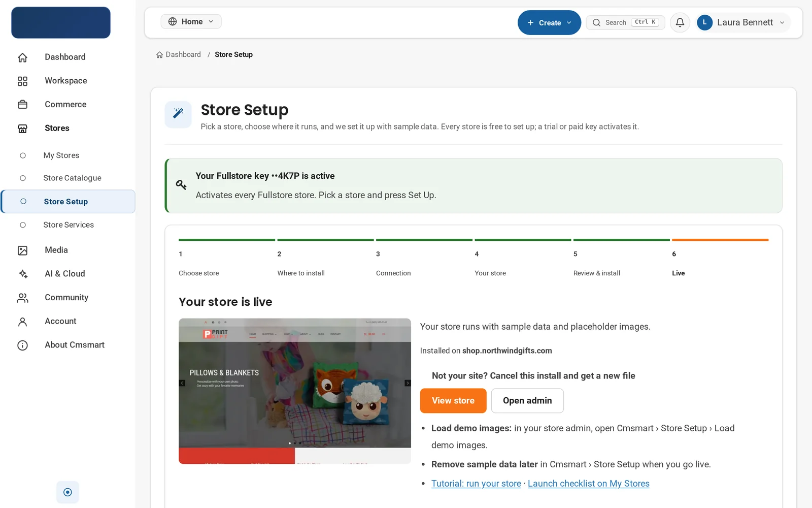Screen dimensions: 812x508
Task: Click the next-slide arrow on store preview
Action: 408,383
